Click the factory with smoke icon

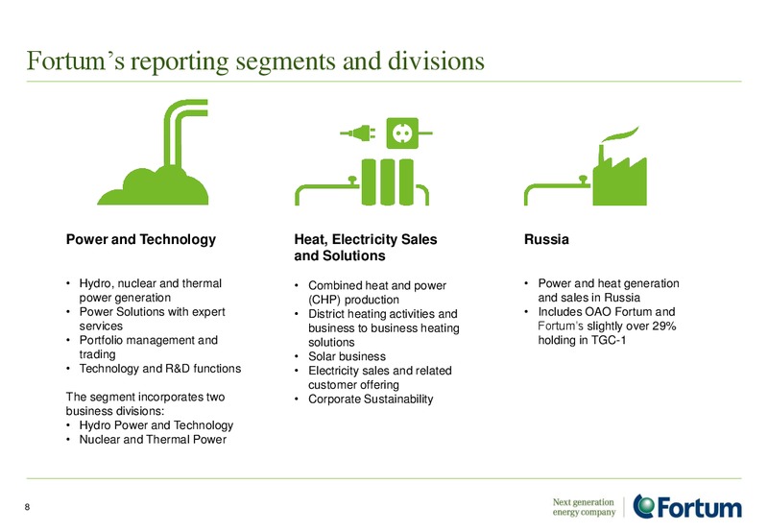586,166
